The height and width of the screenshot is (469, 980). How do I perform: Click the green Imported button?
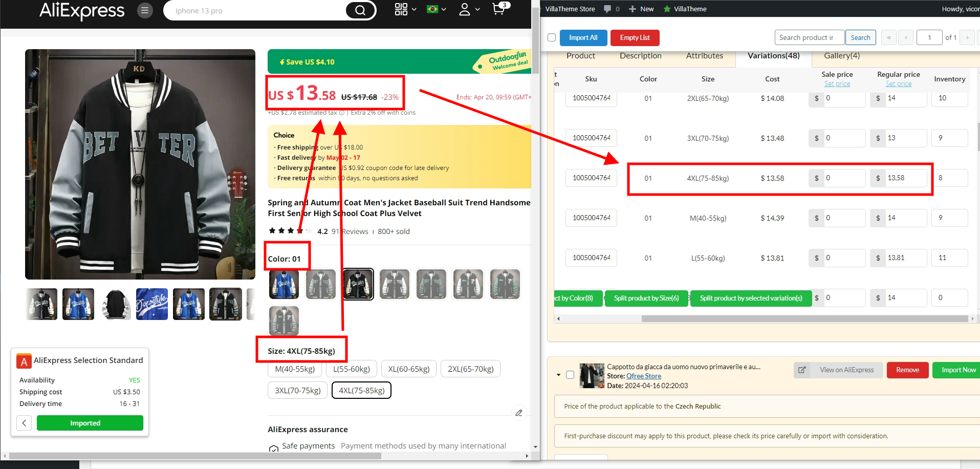point(90,423)
